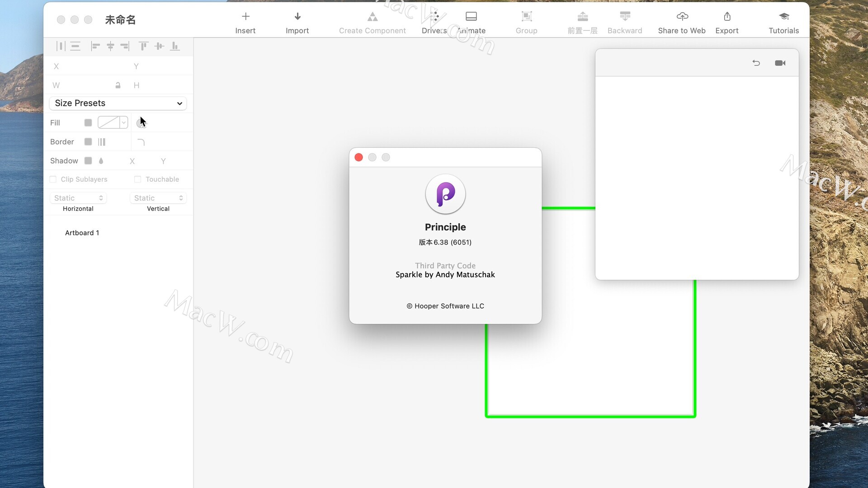Click the Create Component toolbar icon
The height and width of the screenshot is (488, 868).
point(373,17)
